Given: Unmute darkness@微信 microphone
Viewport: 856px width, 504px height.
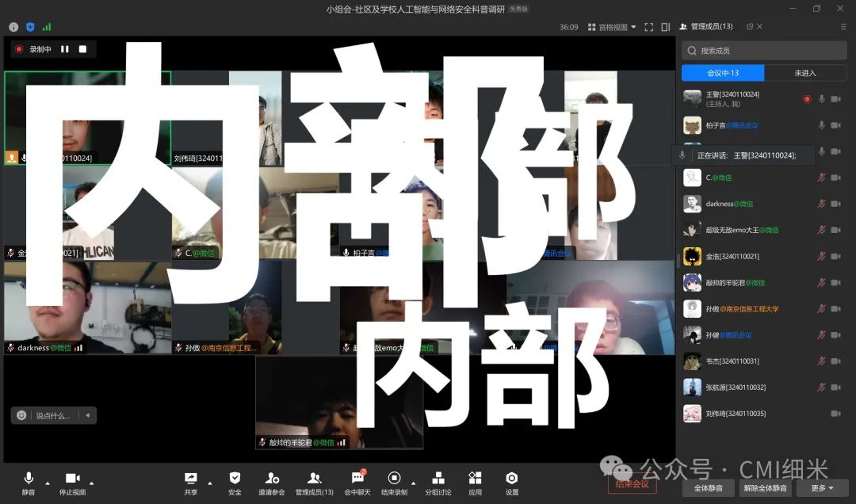Looking at the screenshot, I should pos(822,204).
